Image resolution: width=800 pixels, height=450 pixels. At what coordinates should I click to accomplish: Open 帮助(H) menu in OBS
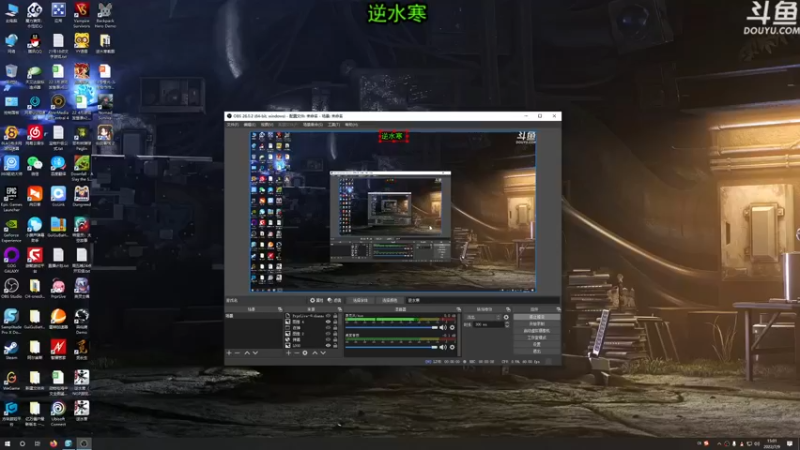click(351, 124)
